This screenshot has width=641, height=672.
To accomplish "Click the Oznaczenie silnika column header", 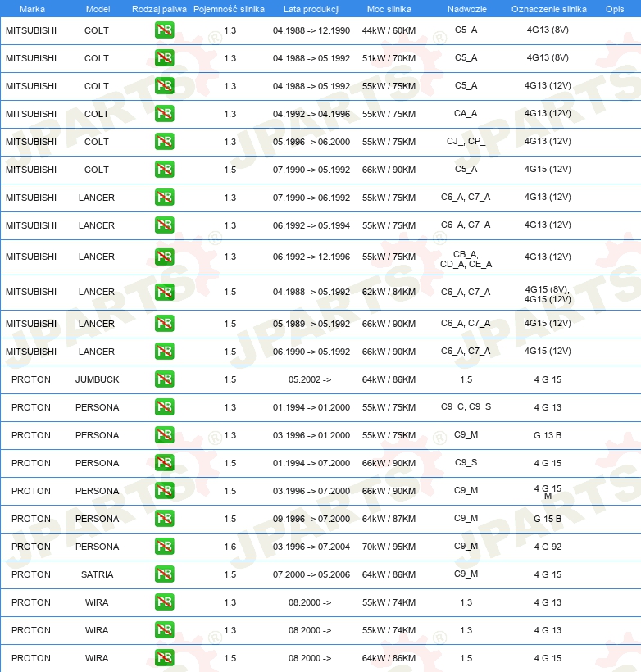I will pyautogui.click(x=549, y=9).
